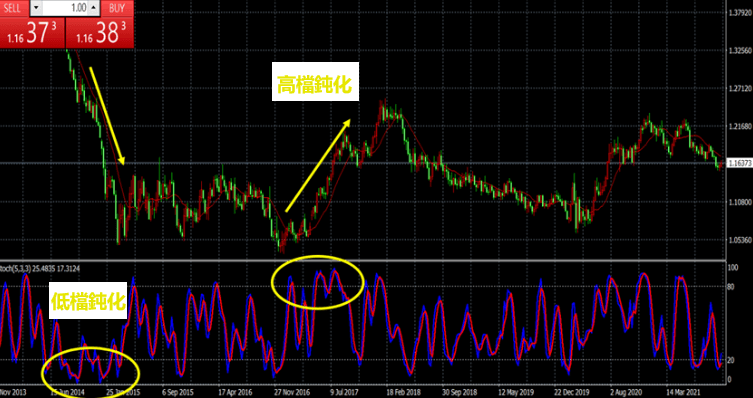Select the 高檔鈍化 text label
753x398 pixels.
coord(315,85)
